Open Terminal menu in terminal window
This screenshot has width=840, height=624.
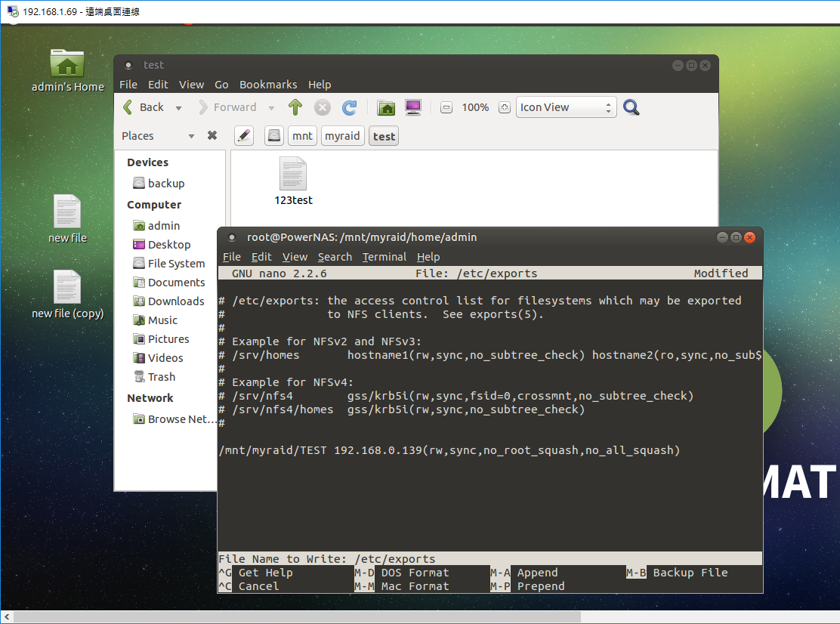click(x=384, y=257)
